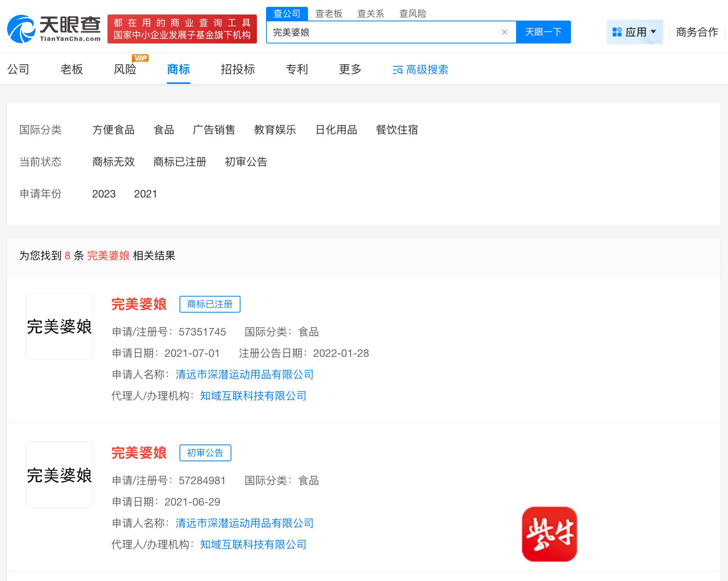Open the 风险 VIP tab
The width and height of the screenshot is (728, 581).
tap(125, 69)
